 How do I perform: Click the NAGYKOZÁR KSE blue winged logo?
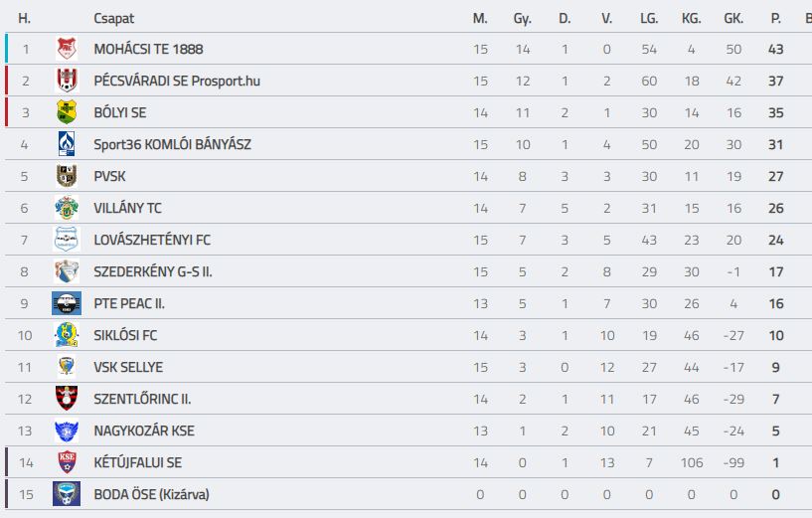[67, 431]
